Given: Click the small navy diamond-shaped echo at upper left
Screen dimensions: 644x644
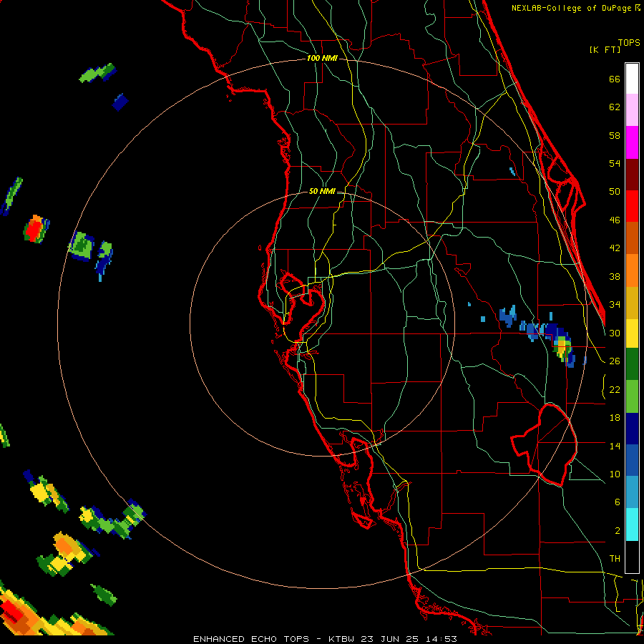Looking at the screenshot, I should pyautogui.click(x=120, y=102).
